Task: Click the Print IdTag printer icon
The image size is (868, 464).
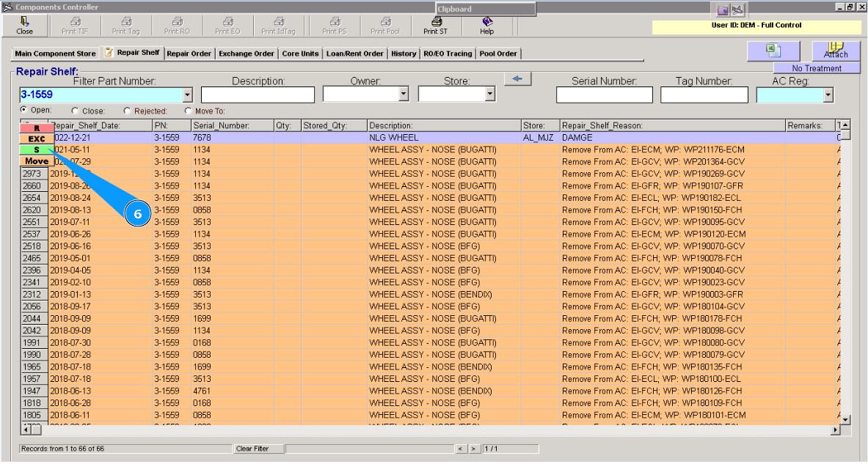Action: point(279,21)
